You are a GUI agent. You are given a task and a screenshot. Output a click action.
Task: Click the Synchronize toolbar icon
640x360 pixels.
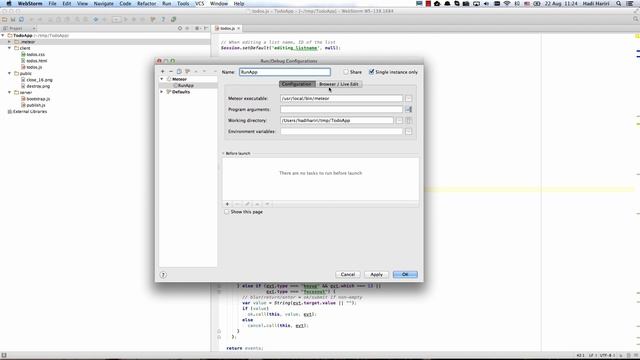(x=21, y=19)
